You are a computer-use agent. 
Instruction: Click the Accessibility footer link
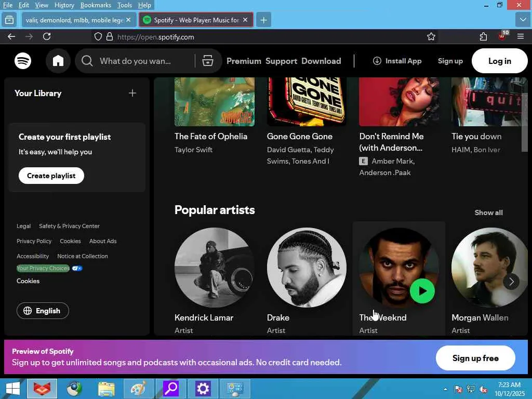coord(33,256)
